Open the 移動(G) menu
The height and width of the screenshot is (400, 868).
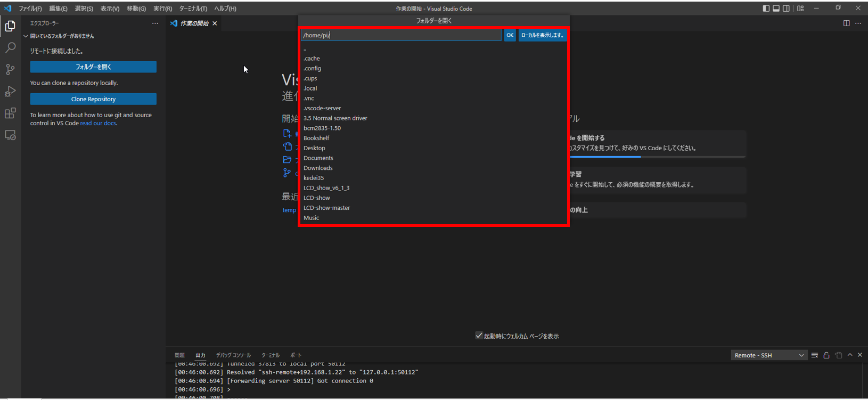coord(136,9)
